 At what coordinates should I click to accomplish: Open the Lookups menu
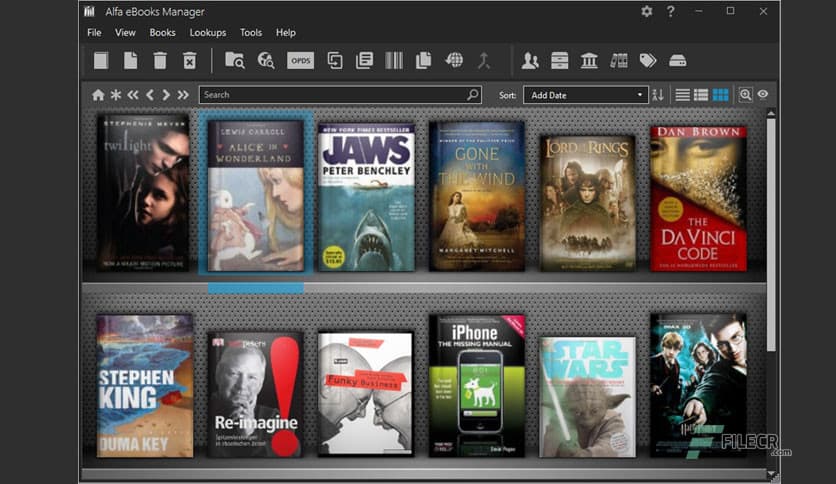point(208,33)
